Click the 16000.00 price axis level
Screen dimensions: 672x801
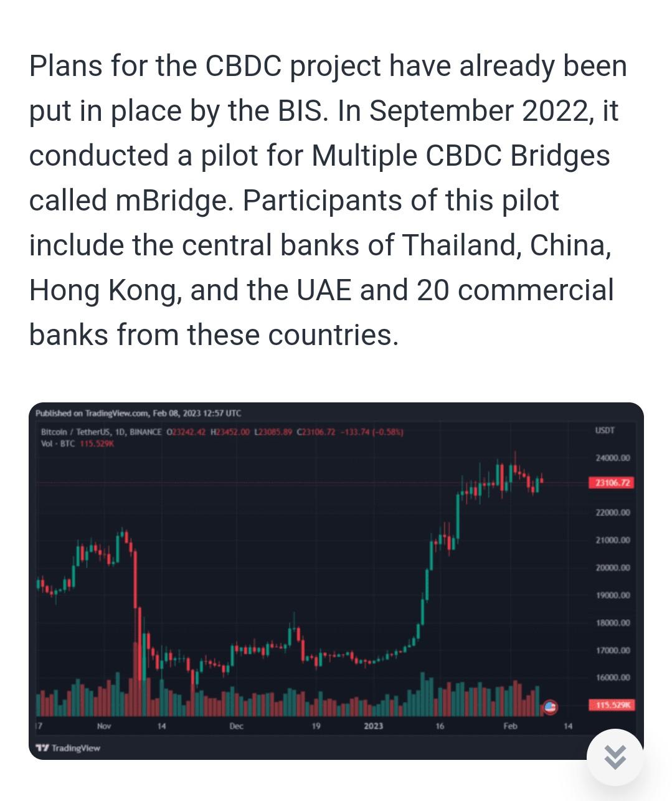(612, 678)
